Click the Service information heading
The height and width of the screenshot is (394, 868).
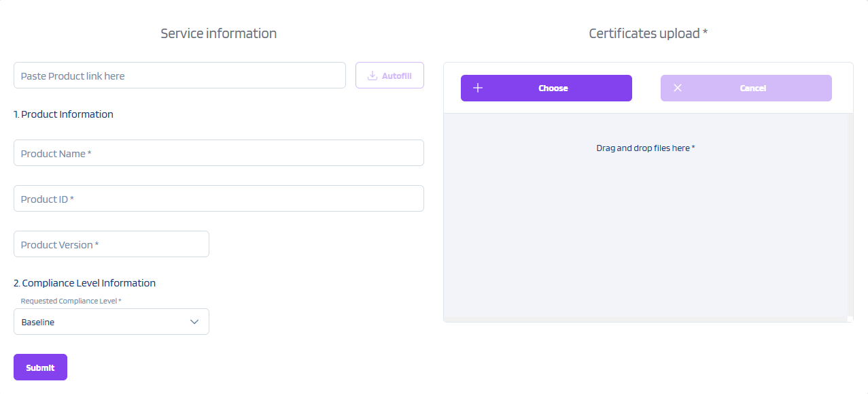click(x=218, y=33)
